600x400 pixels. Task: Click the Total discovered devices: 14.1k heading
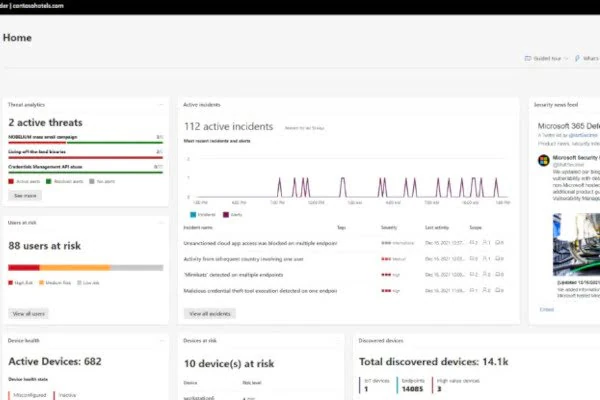(434, 362)
